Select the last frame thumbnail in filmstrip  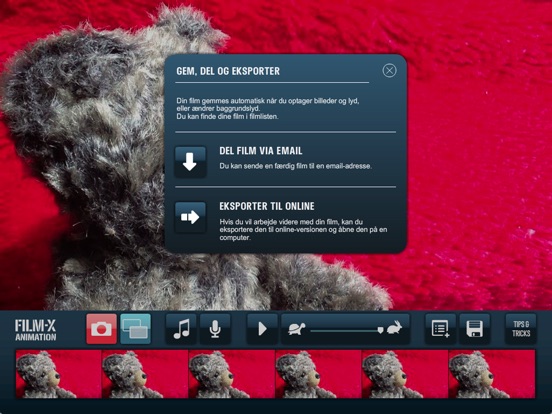click(492, 374)
